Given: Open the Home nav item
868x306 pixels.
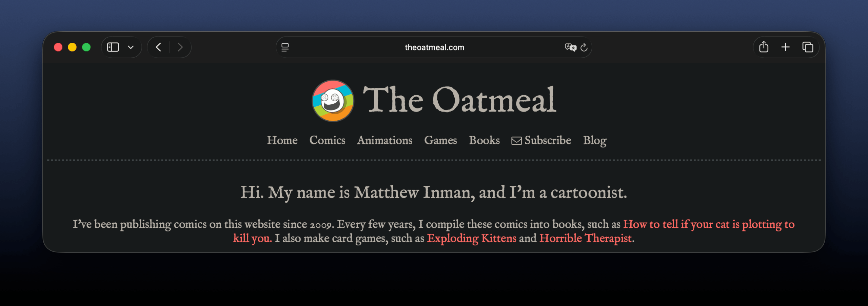Looking at the screenshot, I should tap(282, 140).
